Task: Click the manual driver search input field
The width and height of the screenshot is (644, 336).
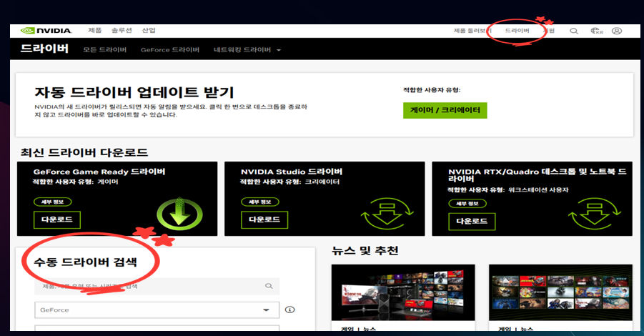Action: [x=157, y=286]
